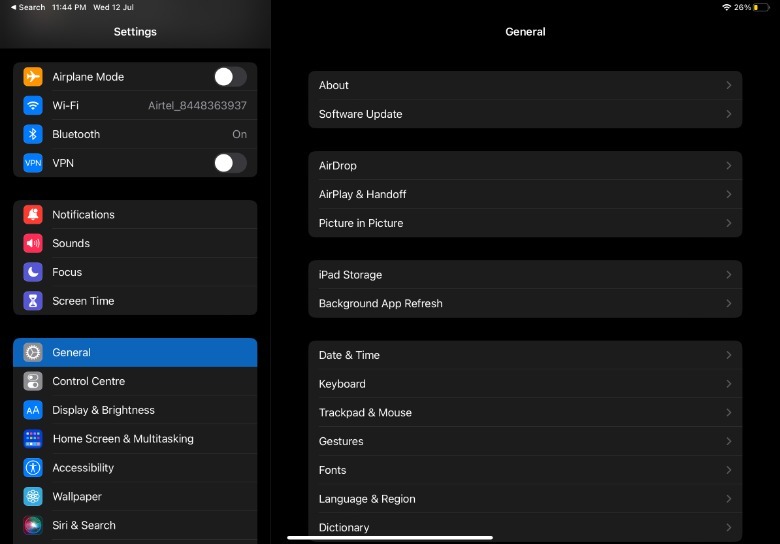Open Fonts settings
Viewport: 780px width, 544px height.
(525, 470)
